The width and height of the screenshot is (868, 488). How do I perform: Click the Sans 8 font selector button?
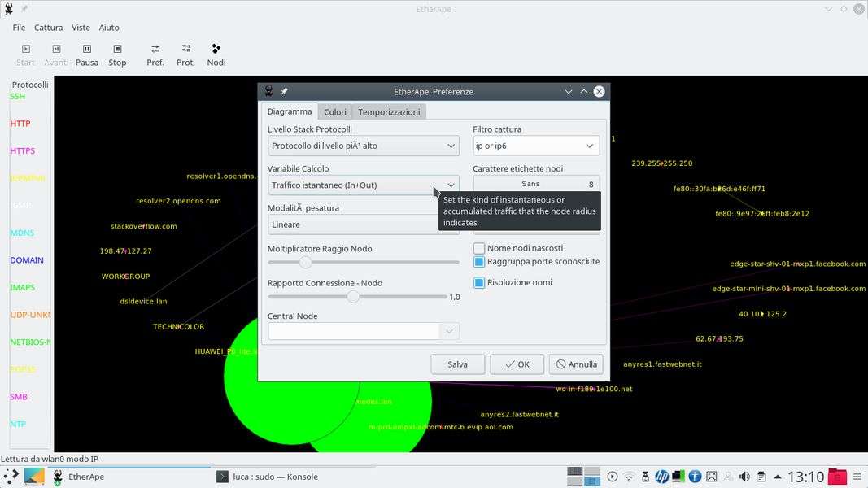pos(536,185)
